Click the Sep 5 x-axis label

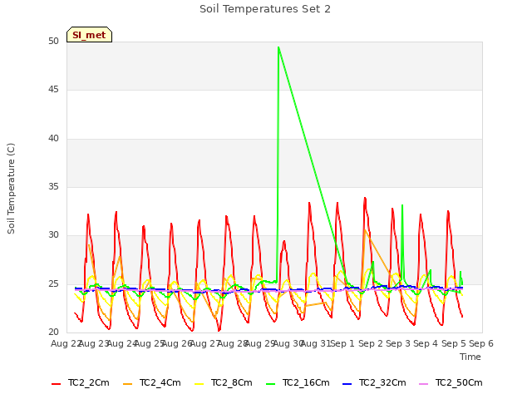pyautogui.click(x=454, y=343)
